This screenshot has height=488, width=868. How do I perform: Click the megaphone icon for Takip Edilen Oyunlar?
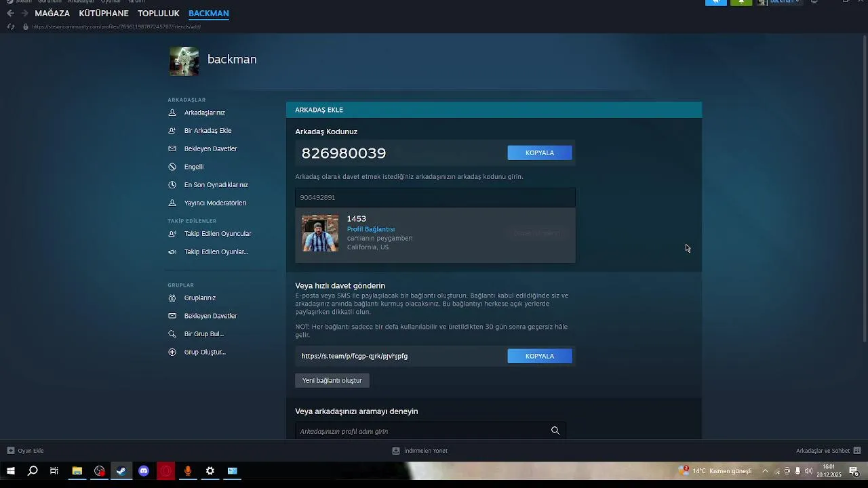click(172, 251)
